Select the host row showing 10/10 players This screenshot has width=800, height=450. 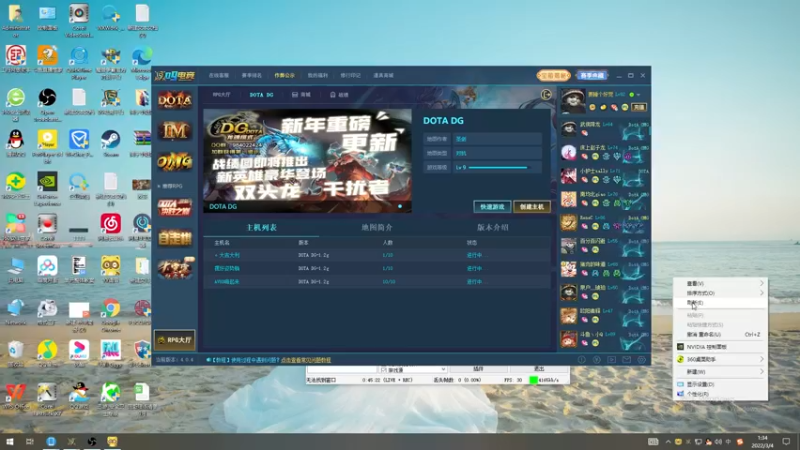point(377,282)
